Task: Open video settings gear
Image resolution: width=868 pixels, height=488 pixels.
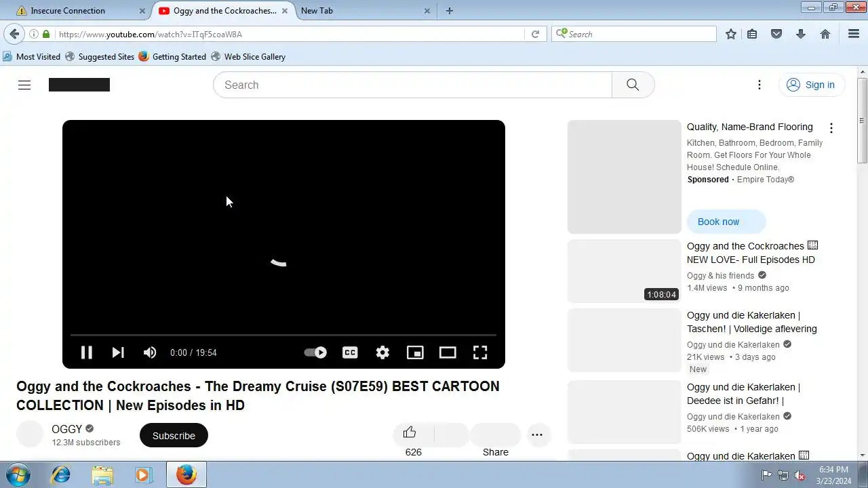Action: [x=382, y=352]
